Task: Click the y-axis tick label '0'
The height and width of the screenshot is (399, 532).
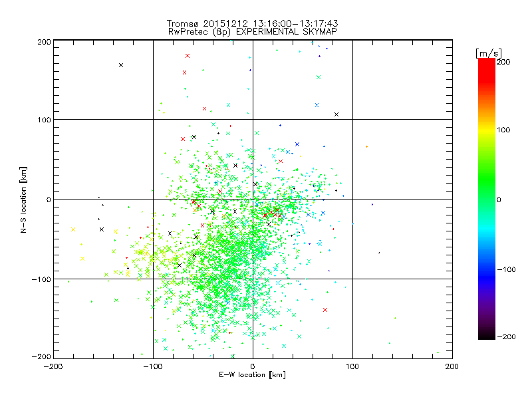Action: pos(49,199)
